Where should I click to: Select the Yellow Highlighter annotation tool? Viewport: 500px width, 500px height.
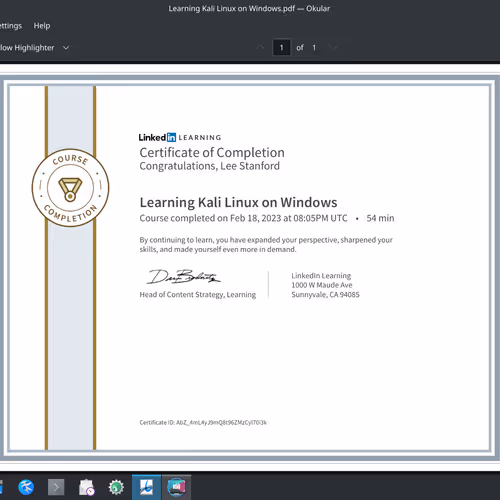click(x=27, y=48)
